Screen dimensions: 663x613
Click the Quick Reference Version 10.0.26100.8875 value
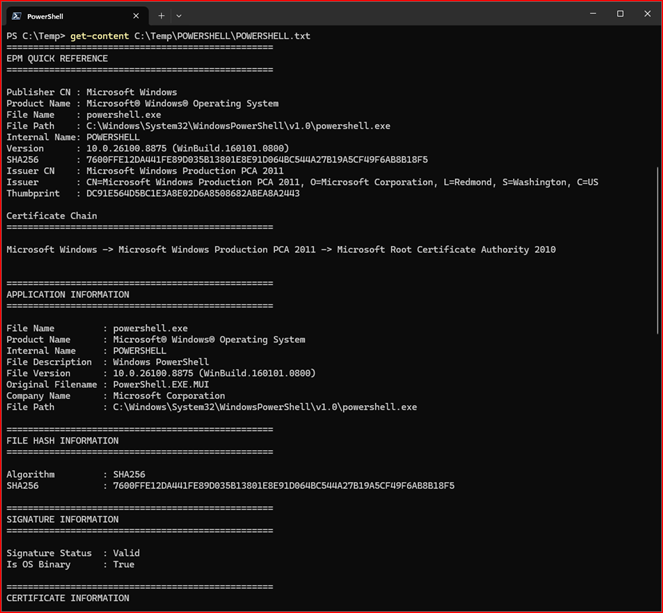(188, 149)
